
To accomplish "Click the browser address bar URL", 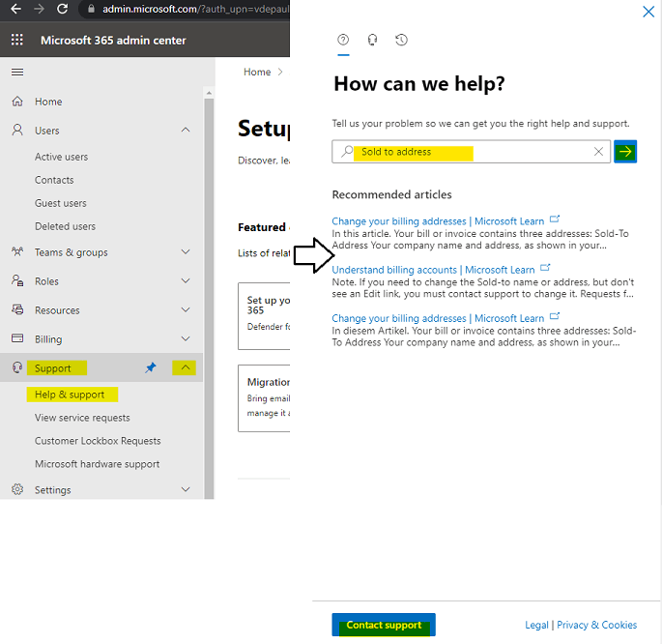I will coord(195,9).
